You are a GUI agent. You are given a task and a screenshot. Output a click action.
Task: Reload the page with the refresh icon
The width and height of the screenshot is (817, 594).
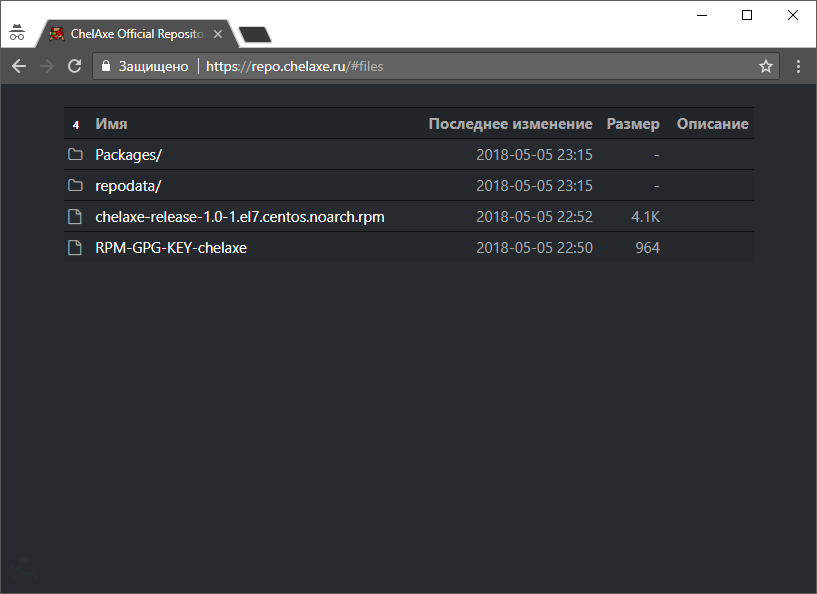coord(74,66)
